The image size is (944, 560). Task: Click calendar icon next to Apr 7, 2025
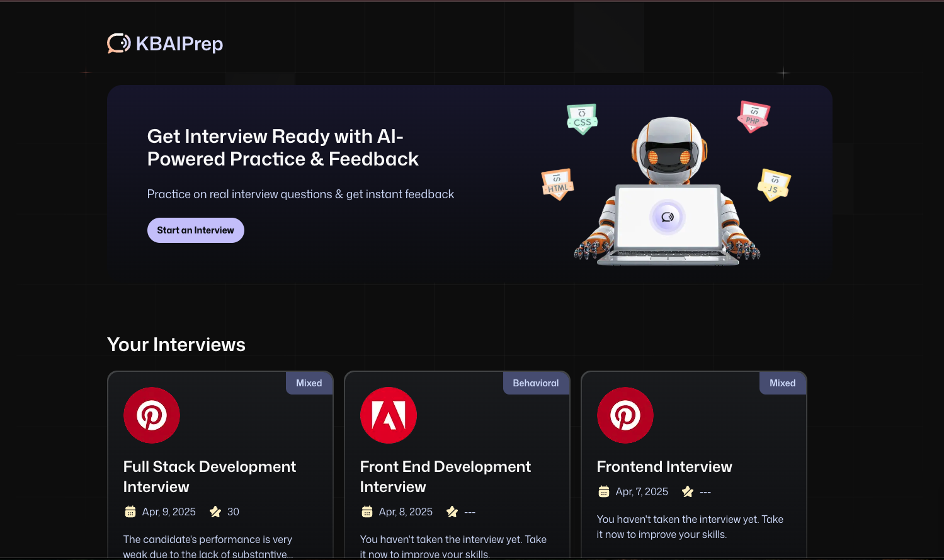(604, 491)
